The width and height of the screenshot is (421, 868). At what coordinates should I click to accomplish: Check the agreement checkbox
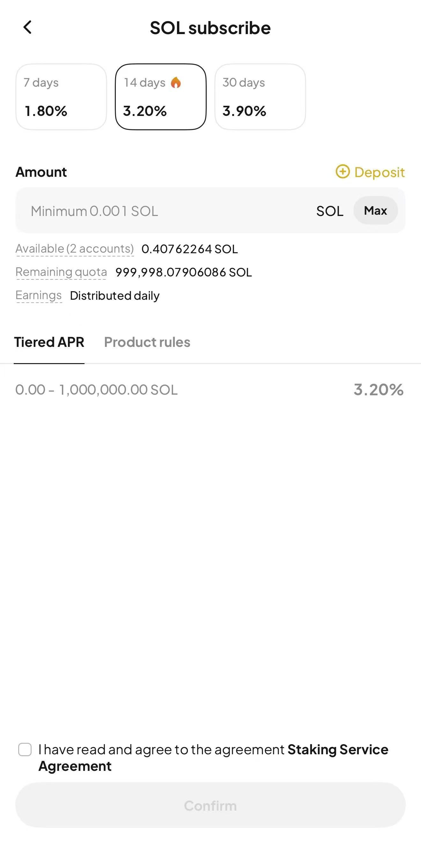tap(25, 750)
